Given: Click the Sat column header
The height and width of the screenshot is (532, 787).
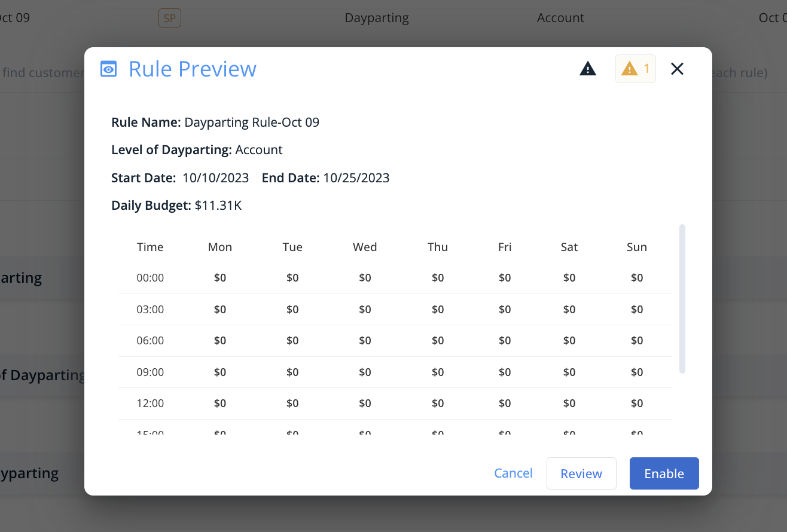Looking at the screenshot, I should [569, 247].
